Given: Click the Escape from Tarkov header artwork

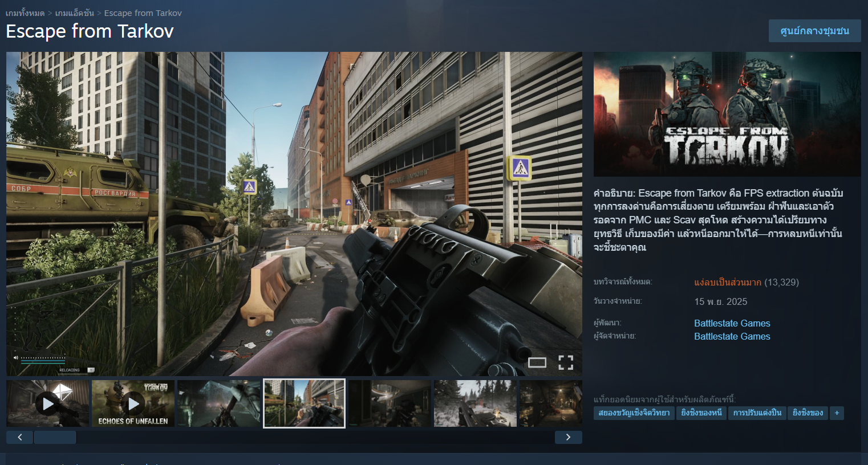Looking at the screenshot, I should [x=727, y=114].
